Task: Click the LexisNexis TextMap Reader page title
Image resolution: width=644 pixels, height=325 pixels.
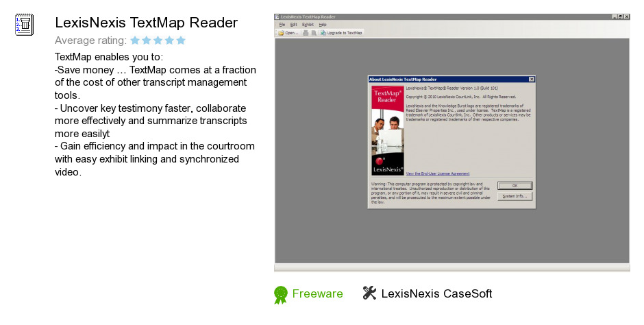Action: pyautogui.click(x=146, y=23)
